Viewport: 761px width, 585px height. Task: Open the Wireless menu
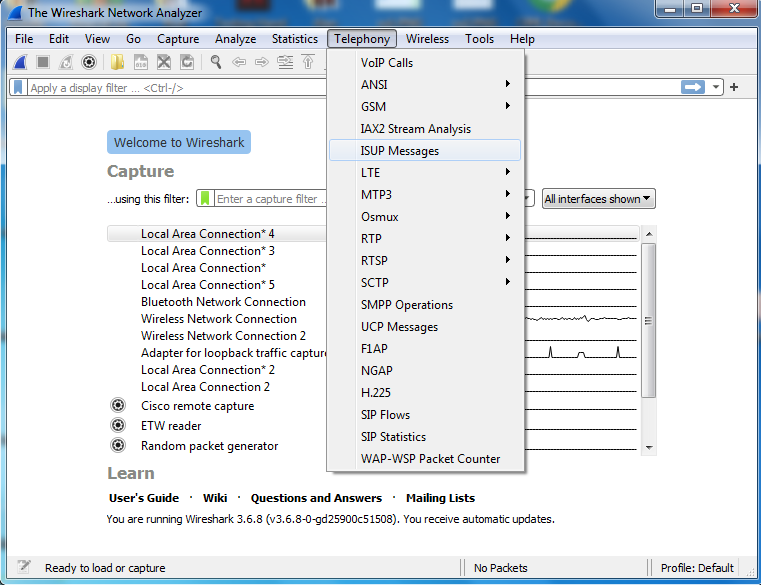click(x=427, y=39)
